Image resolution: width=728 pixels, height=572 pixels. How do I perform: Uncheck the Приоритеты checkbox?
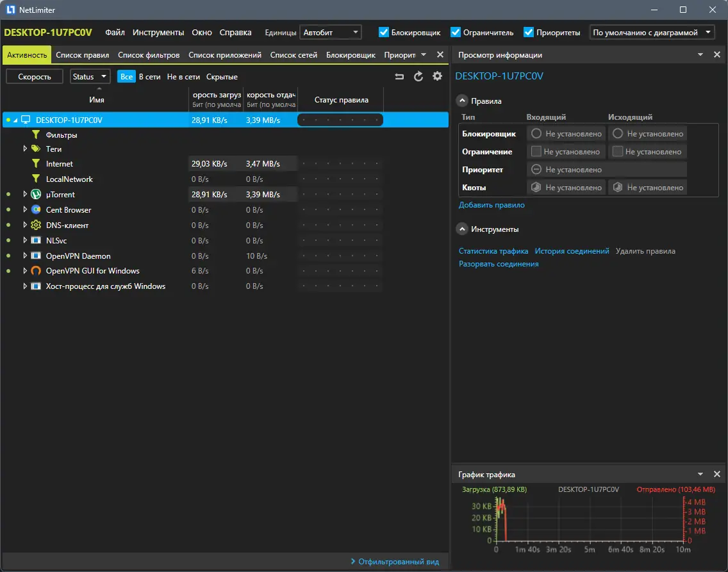point(529,32)
